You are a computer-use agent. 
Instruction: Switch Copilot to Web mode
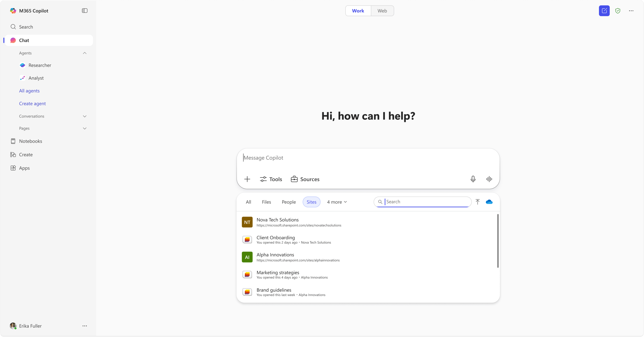coord(382,11)
